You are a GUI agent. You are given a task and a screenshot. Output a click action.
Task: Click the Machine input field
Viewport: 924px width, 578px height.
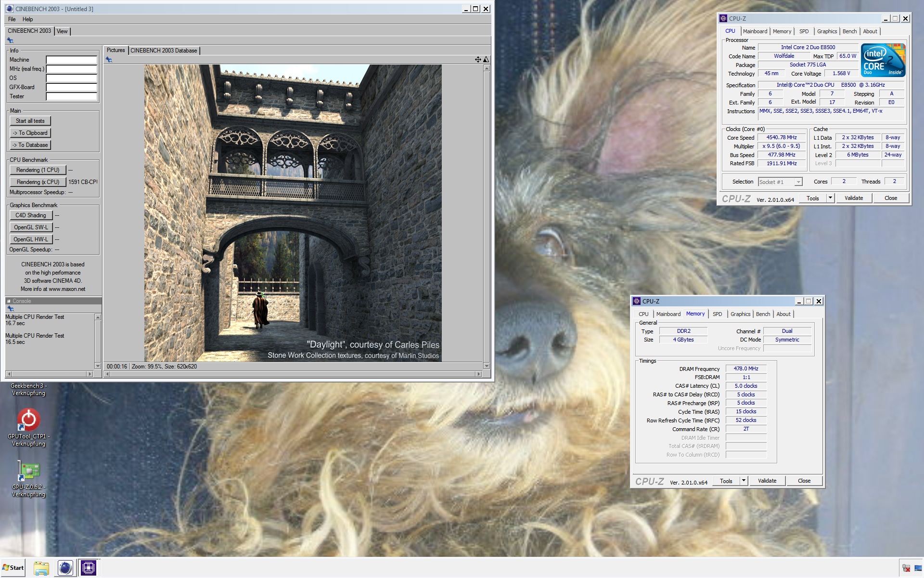[72, 60]
